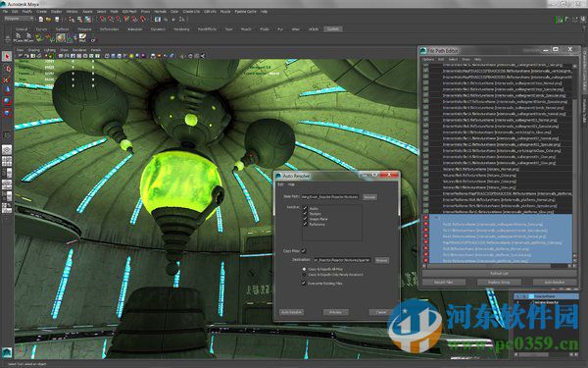The height and width of the screenshot is (368, 588).
Task: Click the sphere shelf icon
Action: point(61,37)
